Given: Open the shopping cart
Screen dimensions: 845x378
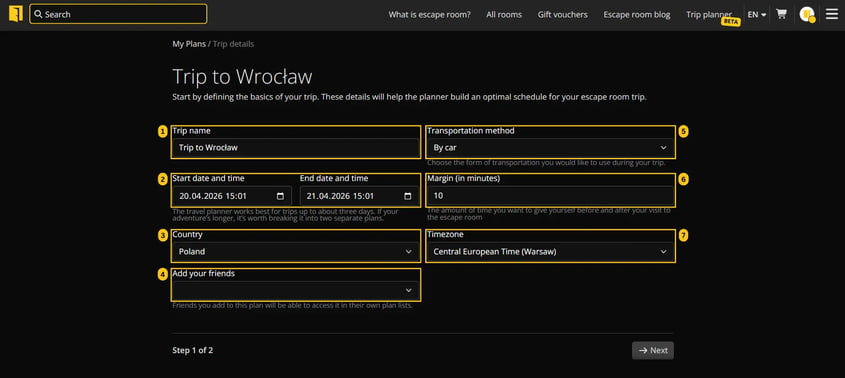Looking at the screenshot, I should (781, 15).
